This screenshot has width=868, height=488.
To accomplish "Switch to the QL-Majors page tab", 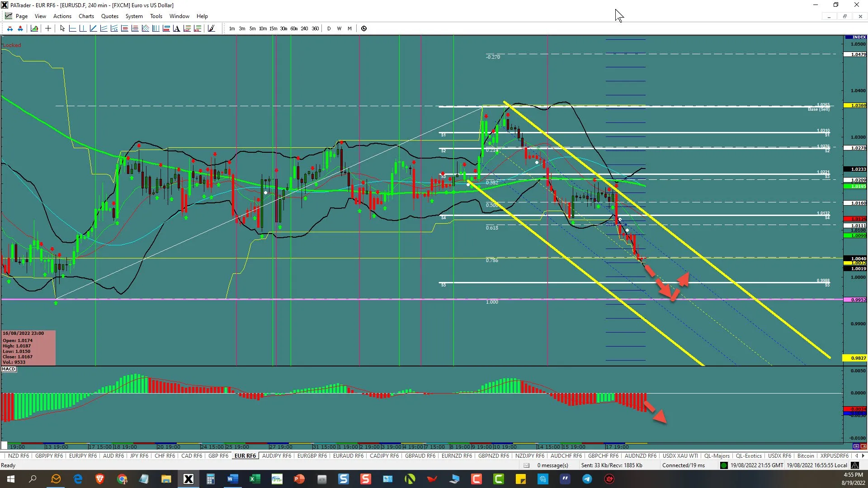I will point(717,456).
